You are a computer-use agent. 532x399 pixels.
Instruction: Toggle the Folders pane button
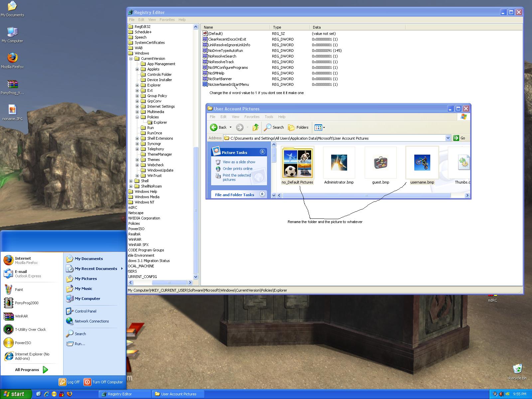pos(298,127)
